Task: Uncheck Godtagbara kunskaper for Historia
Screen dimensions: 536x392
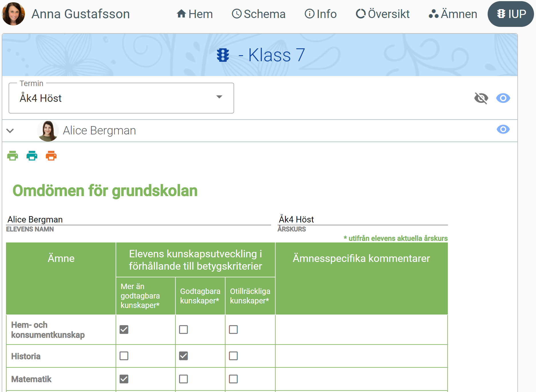Action: [183, 356]
